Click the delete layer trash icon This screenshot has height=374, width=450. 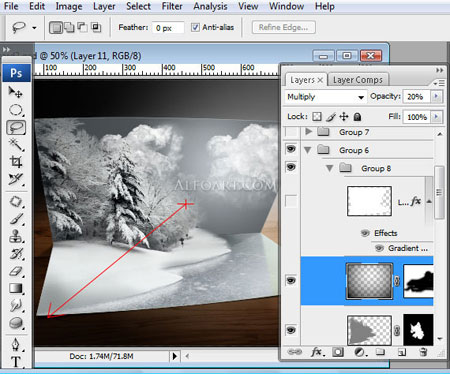pyautogui.click(x=423, y=352)
